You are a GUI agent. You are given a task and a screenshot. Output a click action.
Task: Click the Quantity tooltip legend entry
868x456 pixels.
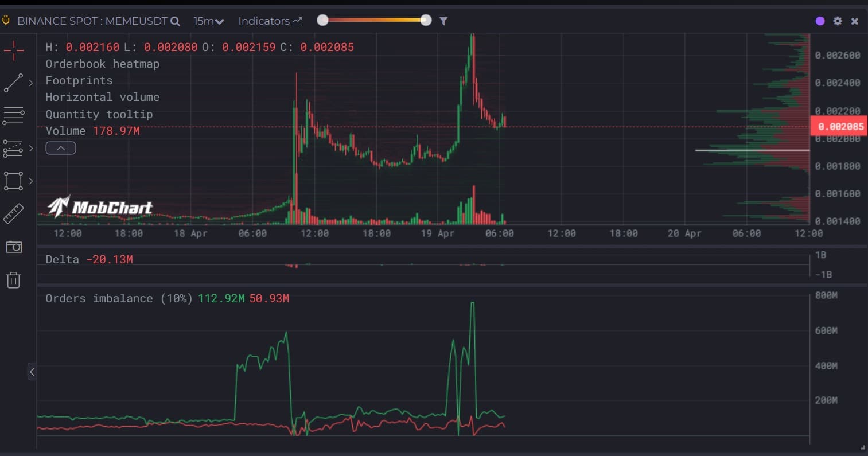click(99, 114)
